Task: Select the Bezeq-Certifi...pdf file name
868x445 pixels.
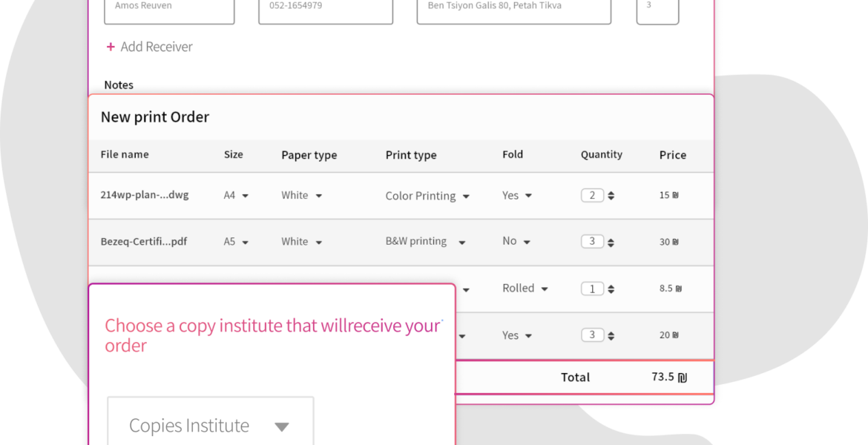Action: click(x=144, y=242)
